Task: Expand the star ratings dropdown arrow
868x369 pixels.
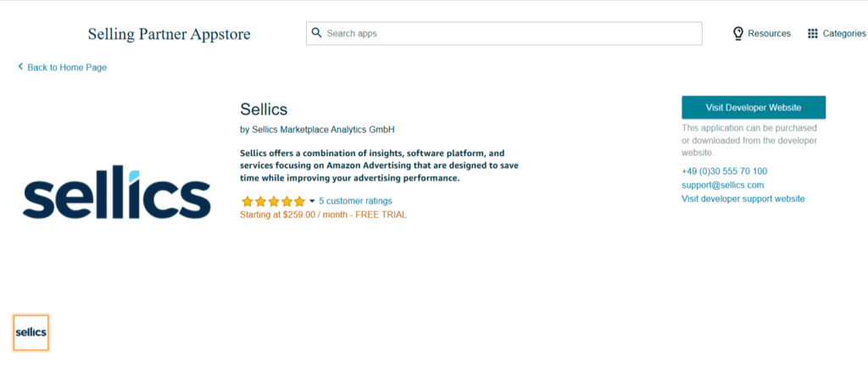Action: tap(312, 201)
